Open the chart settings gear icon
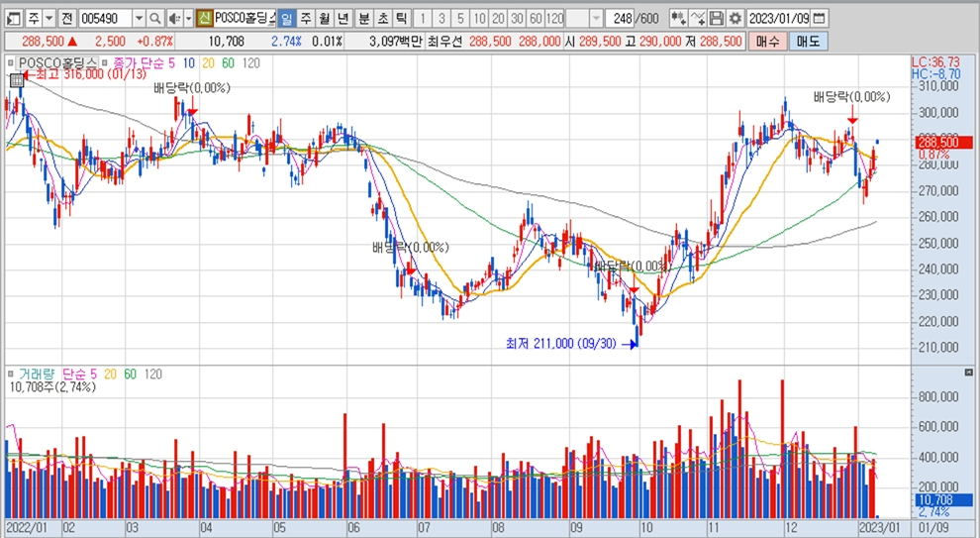This screenshot has height=538, width=980. tap(734, 19)
